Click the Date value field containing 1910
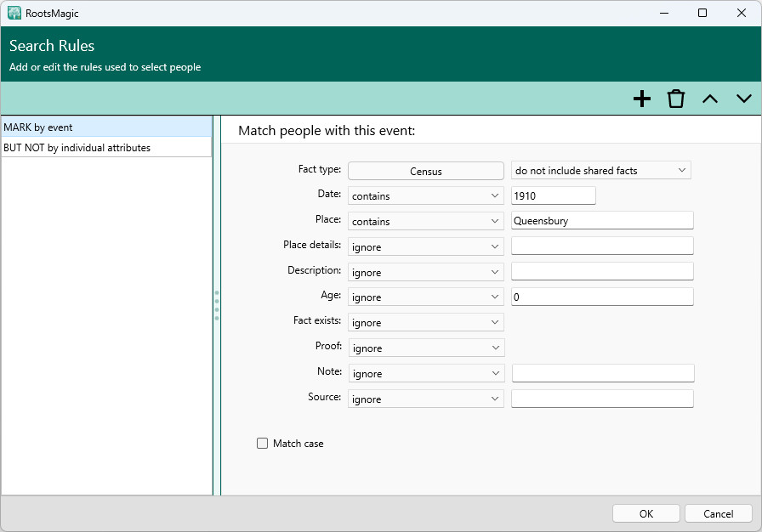Image resolution: width=762 pixels, height=532 pixels. [x=553, y=195]
